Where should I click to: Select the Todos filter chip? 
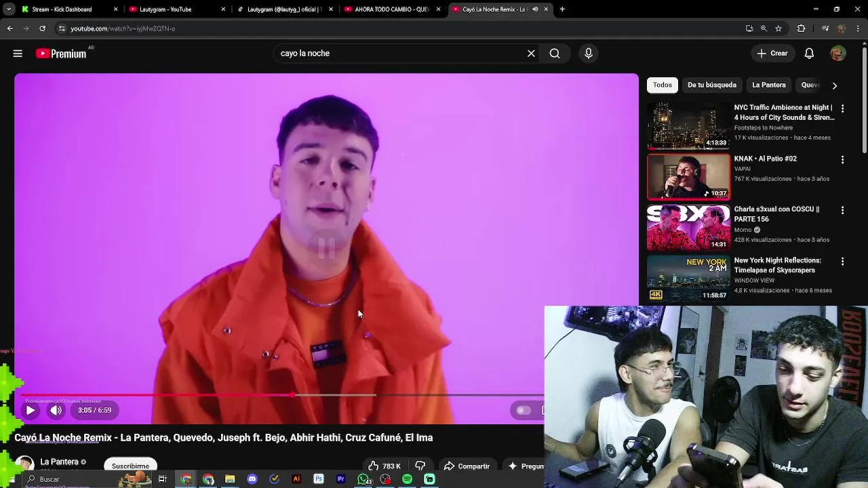(663, 85)
